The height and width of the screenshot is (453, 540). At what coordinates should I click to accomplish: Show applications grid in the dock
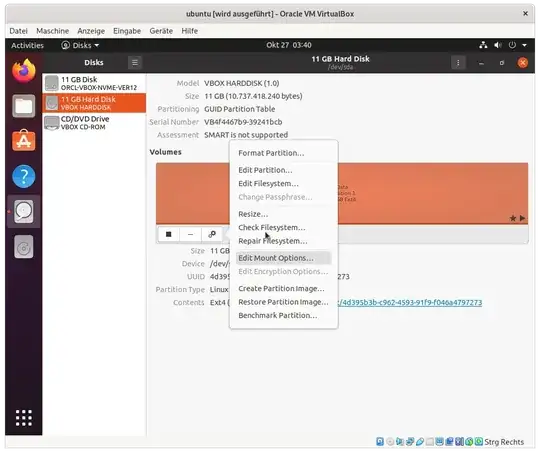pos(24,418)
